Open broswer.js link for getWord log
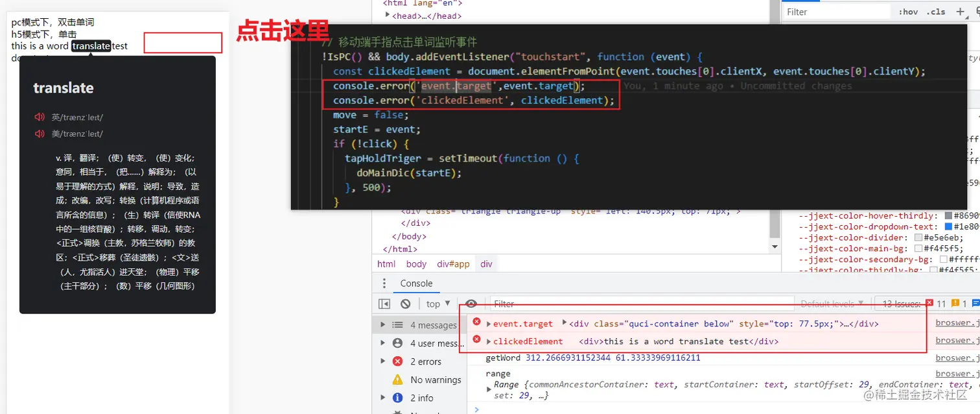The width and height of the screenshot is (980, 414). click(x=957, y=358)
